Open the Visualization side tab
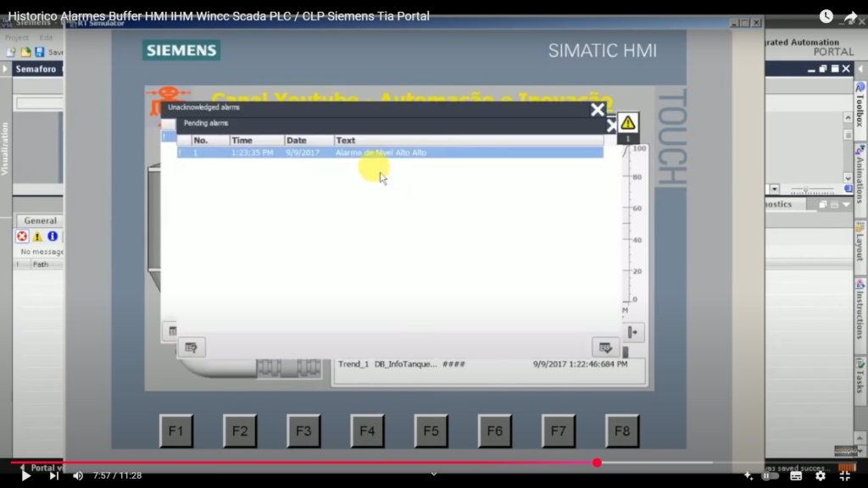 tap(5, 149)
